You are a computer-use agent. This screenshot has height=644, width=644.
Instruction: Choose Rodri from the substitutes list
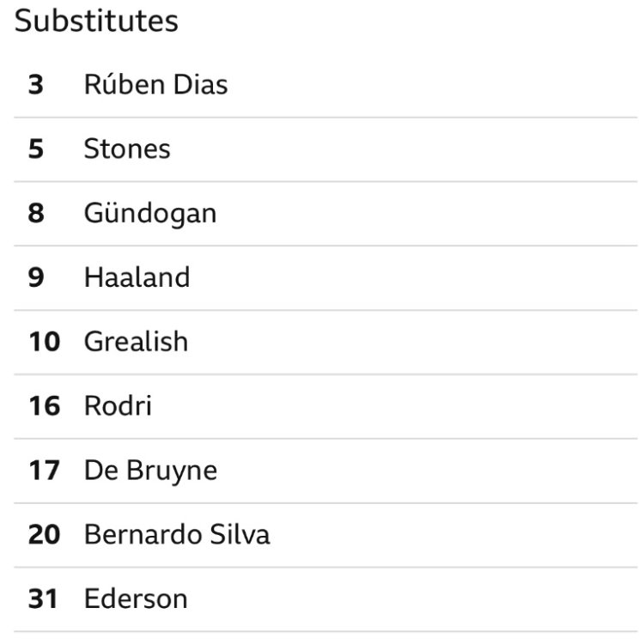[118, 405]
